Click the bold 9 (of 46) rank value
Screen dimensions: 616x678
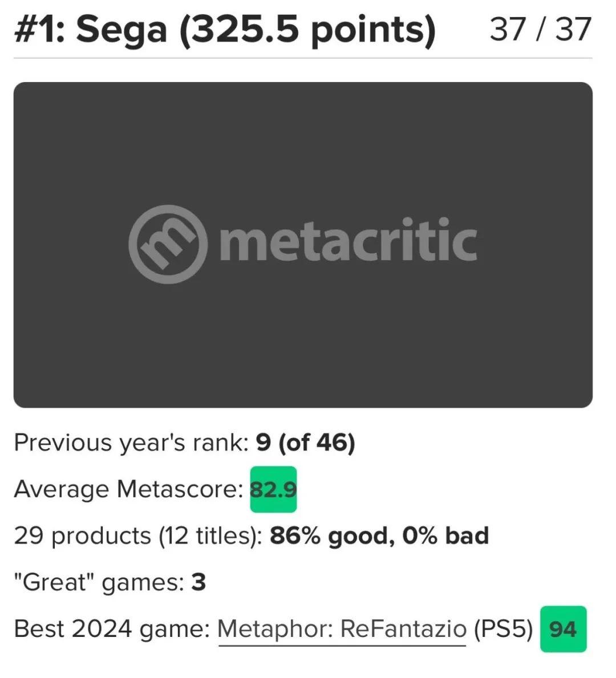pos(305,442)
